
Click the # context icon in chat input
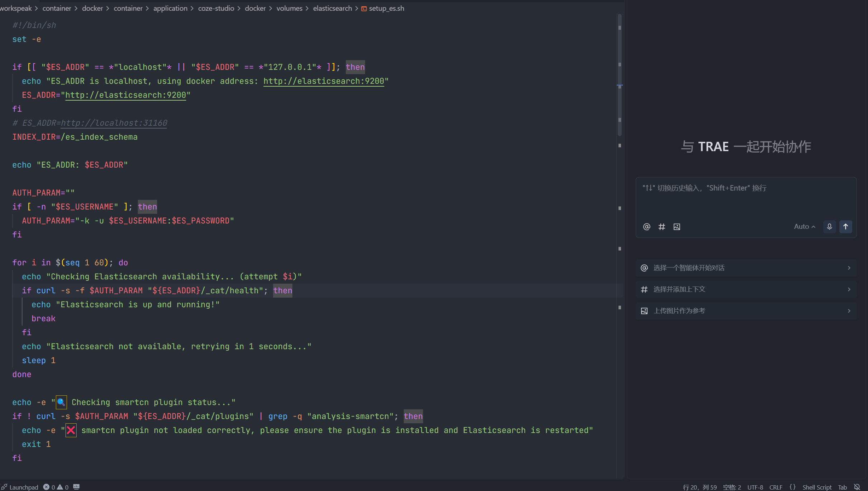(x=661, y=227)
